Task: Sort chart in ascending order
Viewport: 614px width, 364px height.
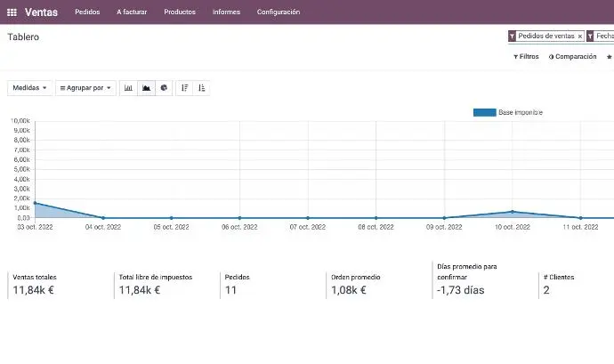Action: click(x=202, y=88)
